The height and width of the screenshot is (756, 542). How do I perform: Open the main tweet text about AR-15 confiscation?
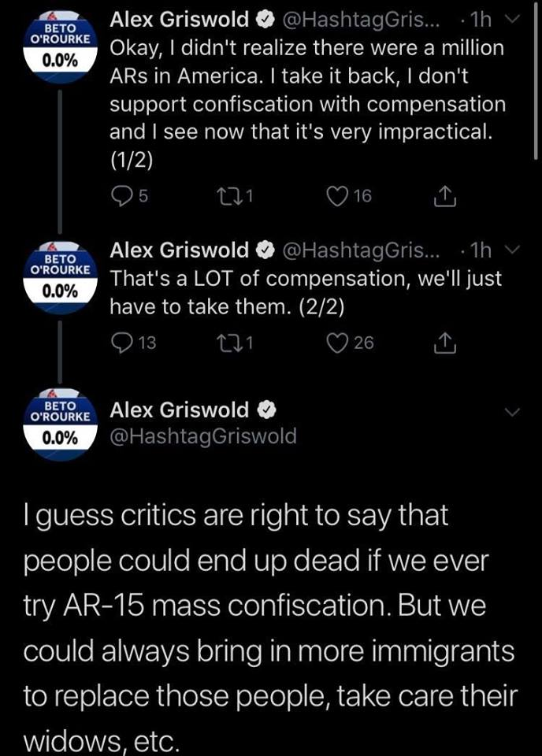click(270, 628)
